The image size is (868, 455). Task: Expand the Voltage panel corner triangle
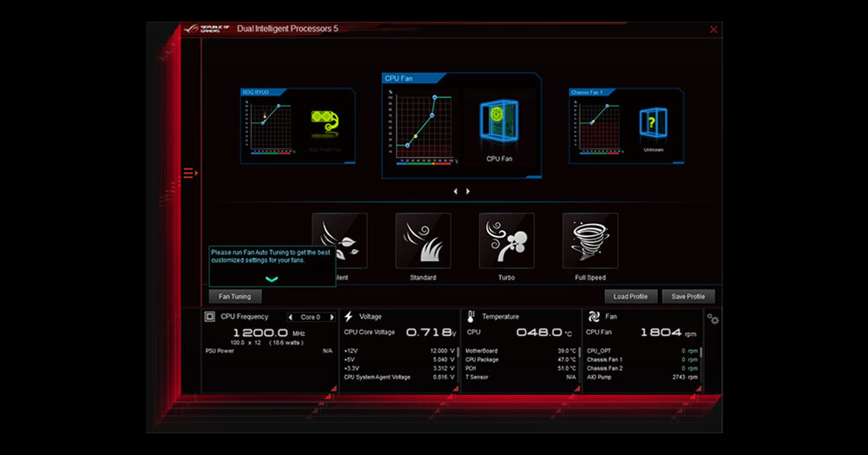pos(456,389)
